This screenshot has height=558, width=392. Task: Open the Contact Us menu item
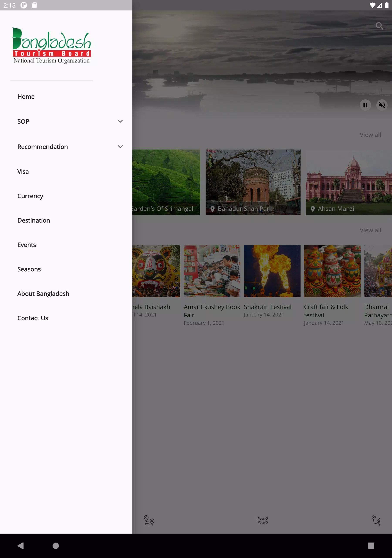pyautogui.click(x=66, y=318)
